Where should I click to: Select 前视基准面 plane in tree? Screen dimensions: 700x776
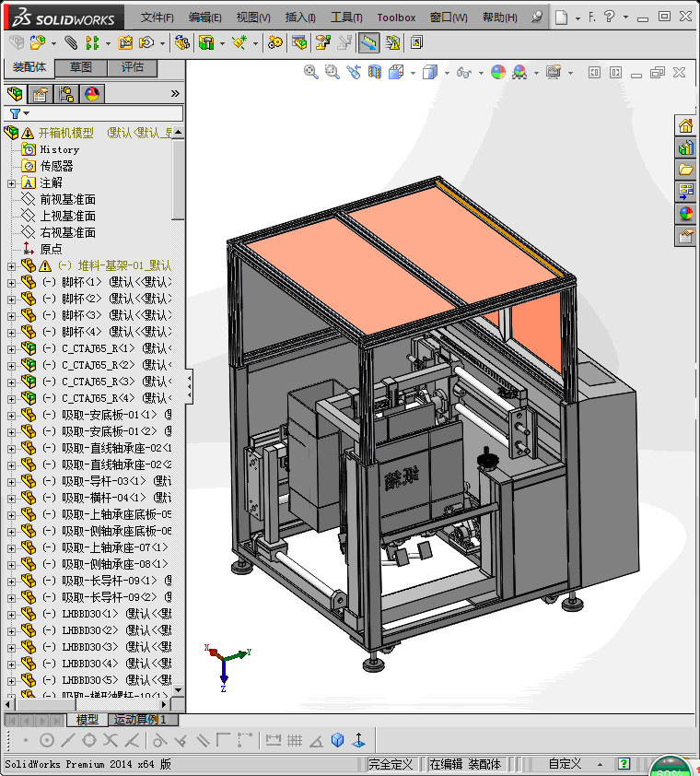(68, 199)
